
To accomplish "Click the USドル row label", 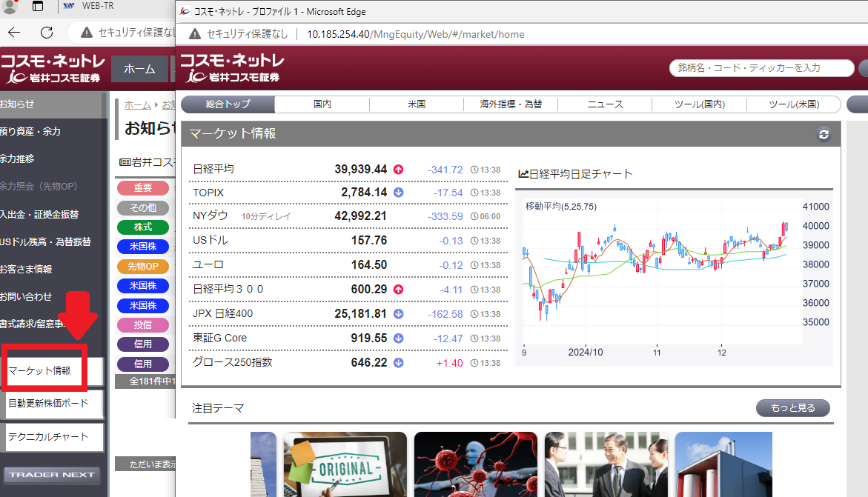I will 210,240.
